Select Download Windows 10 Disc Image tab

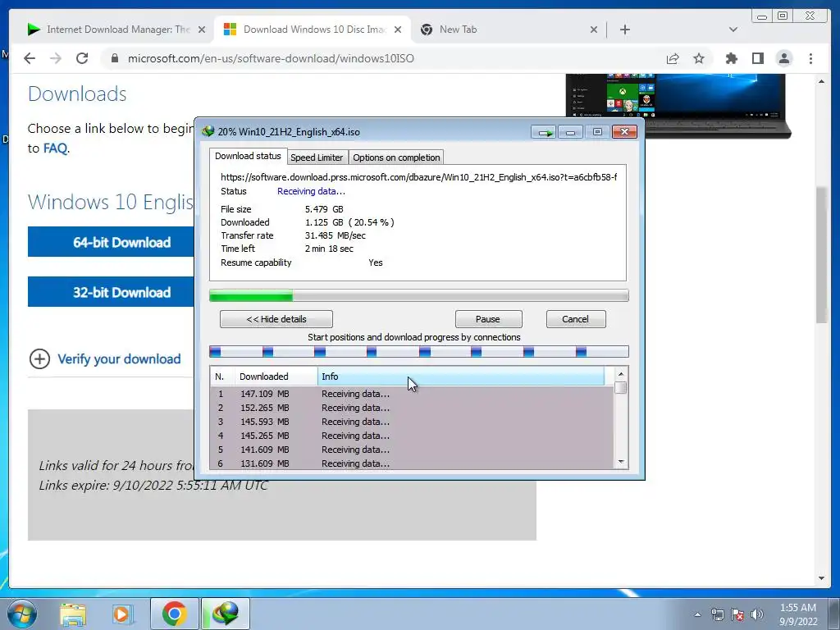tap(313, 30)
